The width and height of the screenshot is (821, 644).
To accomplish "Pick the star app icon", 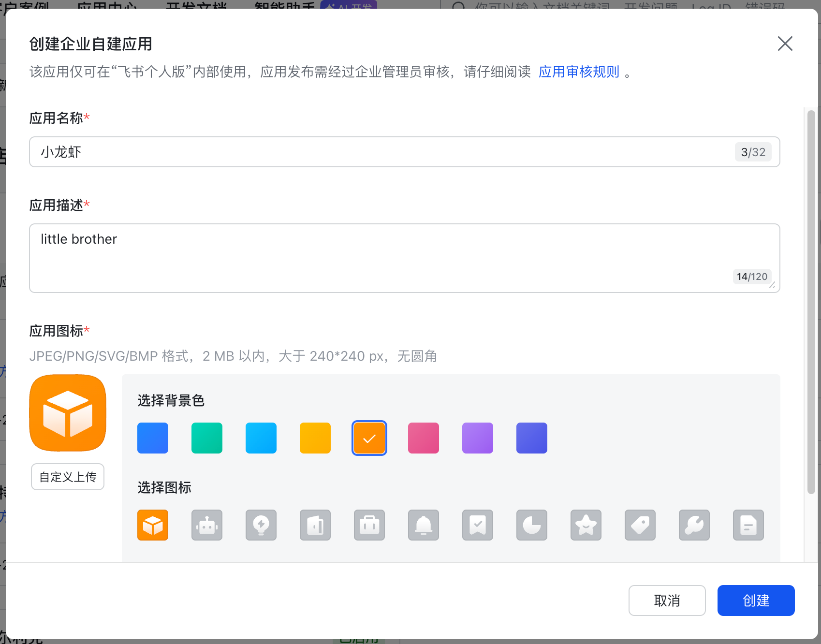I will click(586, 525).
